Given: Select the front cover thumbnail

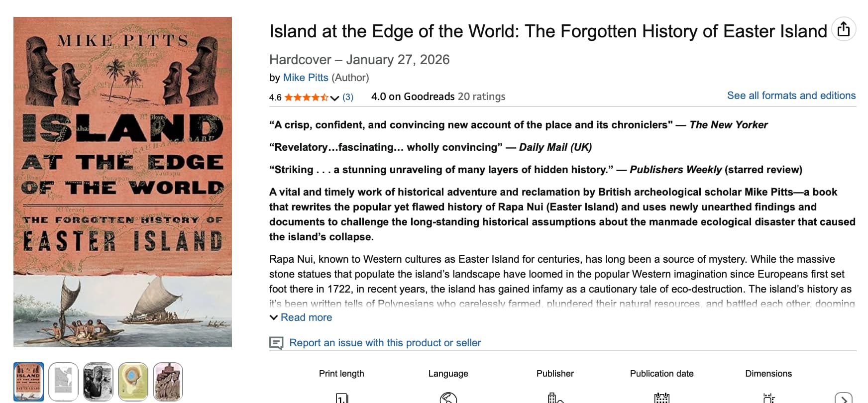Looking at the screenshot, I should [29, 382].
